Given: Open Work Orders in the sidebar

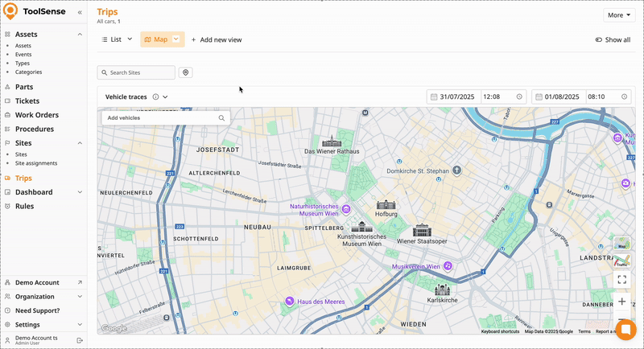Looking at the screenshot, I should coord(38,115).
